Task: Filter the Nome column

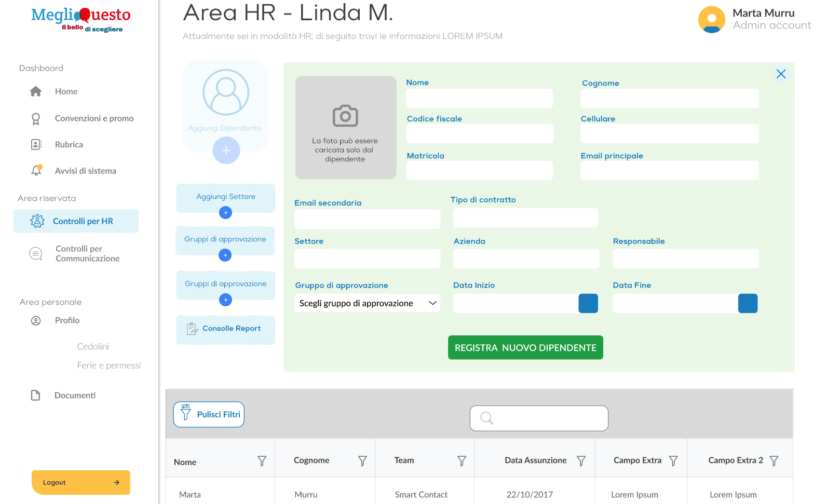Action: tap(262, 461)
